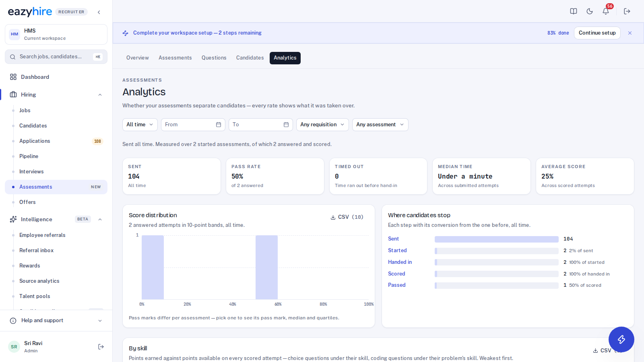Screen dimensions: 644x362
Task: Click the 50% band bar in score chart
Action: [266, 267]
